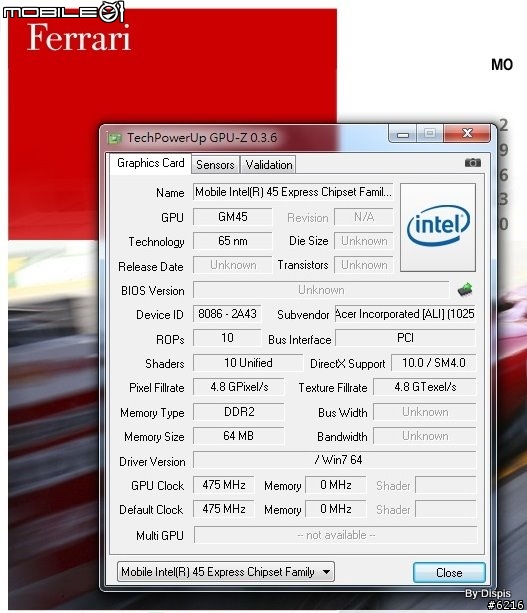The width and height of the screenshot is (527, 613).
Task: Click the Die Size Unknown field
Action: [364, 241]
